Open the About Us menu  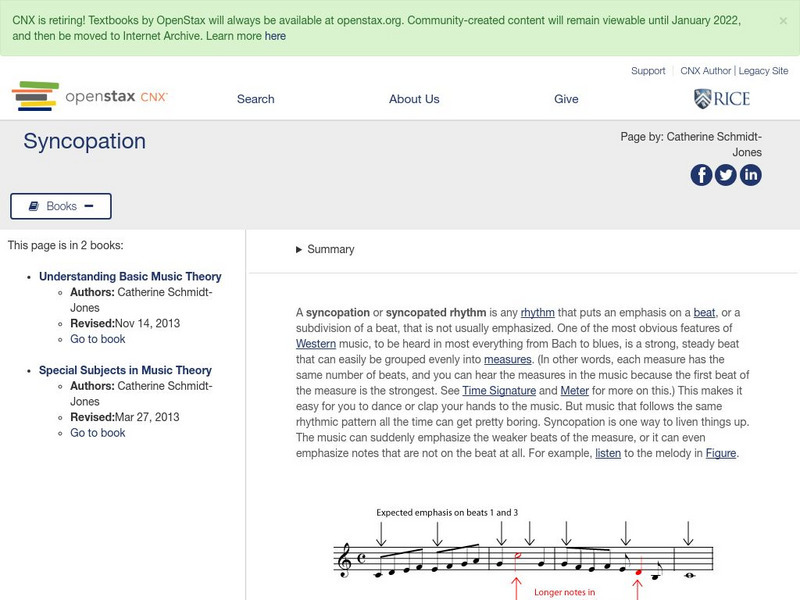[x=414, y=99]
